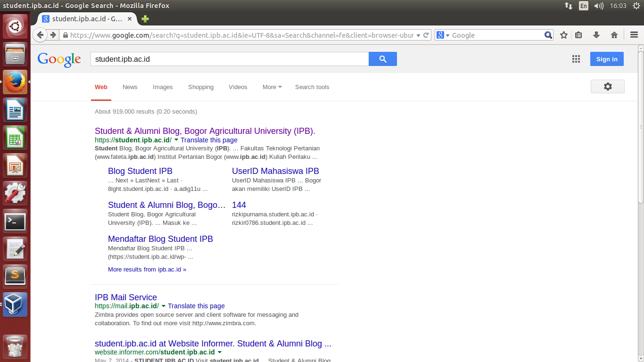Launch LibreOffice Writer from dock
The width and height of the screenshot is (644, 362).
pyautogui.click(x=16, y=110)
